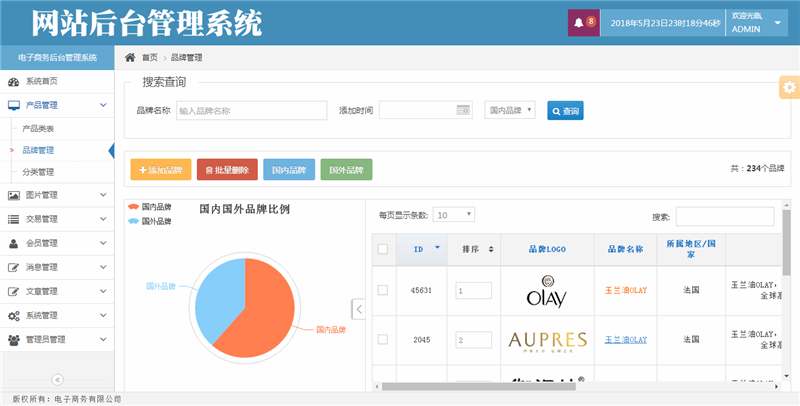
Task: Tick the select-all checkbox in table header
Action: coord(383,249)
